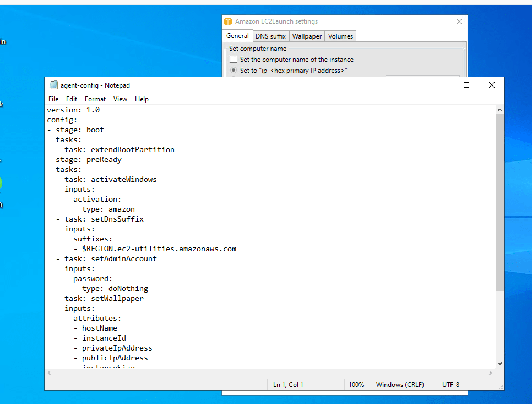Click the horizontal scrollbar left arrow in Notepad

pos(49,373)
